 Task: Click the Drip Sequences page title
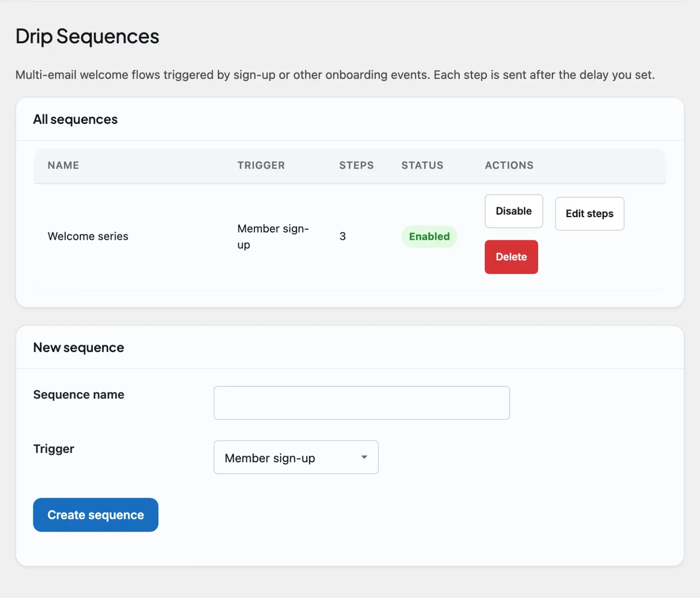coord(87,36)
